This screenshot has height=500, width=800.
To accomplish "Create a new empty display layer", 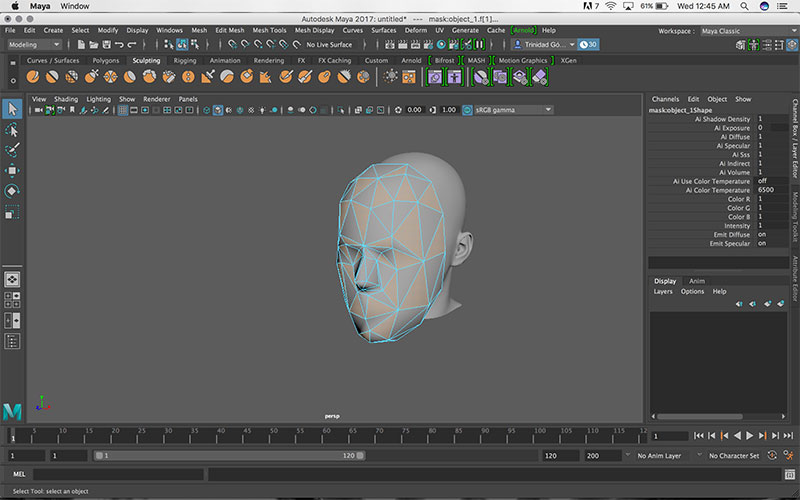I will point(767,304).
